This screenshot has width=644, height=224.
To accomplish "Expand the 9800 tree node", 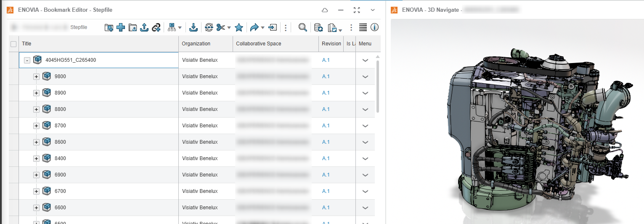I will point(36,76).
